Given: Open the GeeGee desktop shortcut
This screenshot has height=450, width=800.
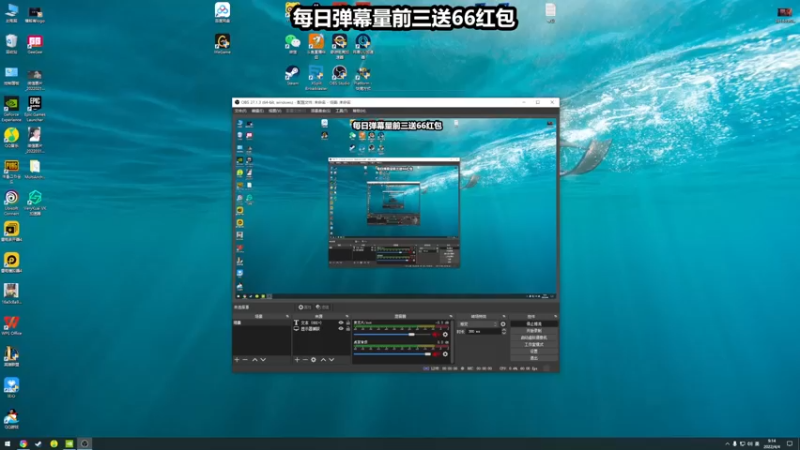Looking at the screenshot, I should tap(35, 44).
